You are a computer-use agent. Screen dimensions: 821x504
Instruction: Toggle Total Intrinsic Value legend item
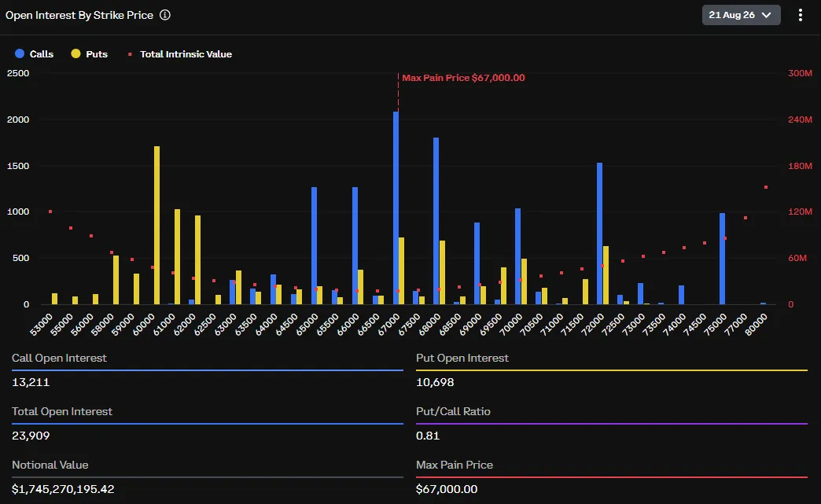[179, 54]
